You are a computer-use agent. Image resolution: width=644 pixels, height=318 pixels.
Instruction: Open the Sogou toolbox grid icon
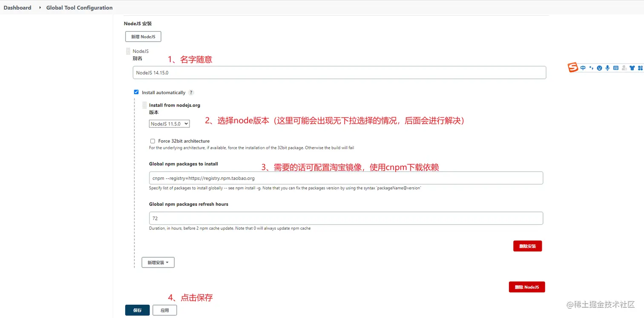640,68
